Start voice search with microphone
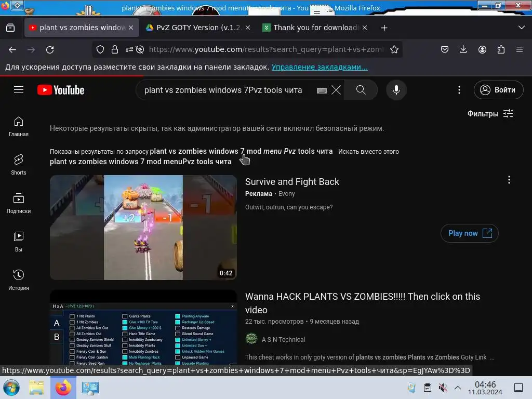The image size is (532, 399). [396, 90]
